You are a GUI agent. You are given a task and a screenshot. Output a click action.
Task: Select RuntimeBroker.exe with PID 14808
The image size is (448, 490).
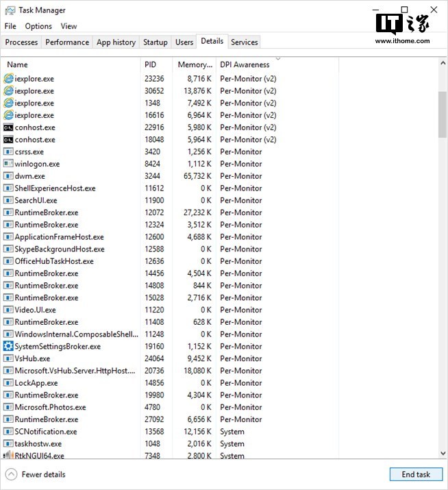click(x=47, y=286)
